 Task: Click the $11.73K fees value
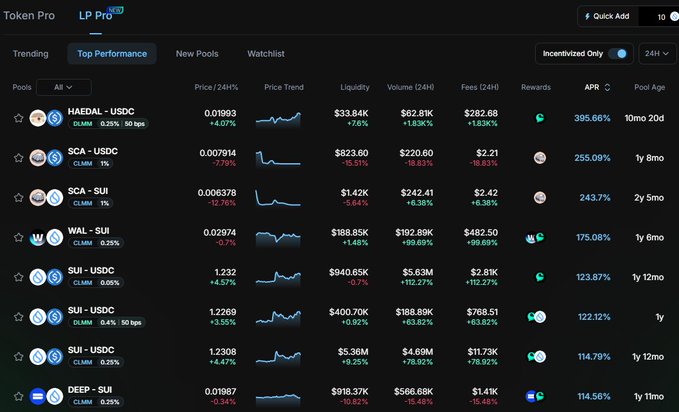(482, 352)
